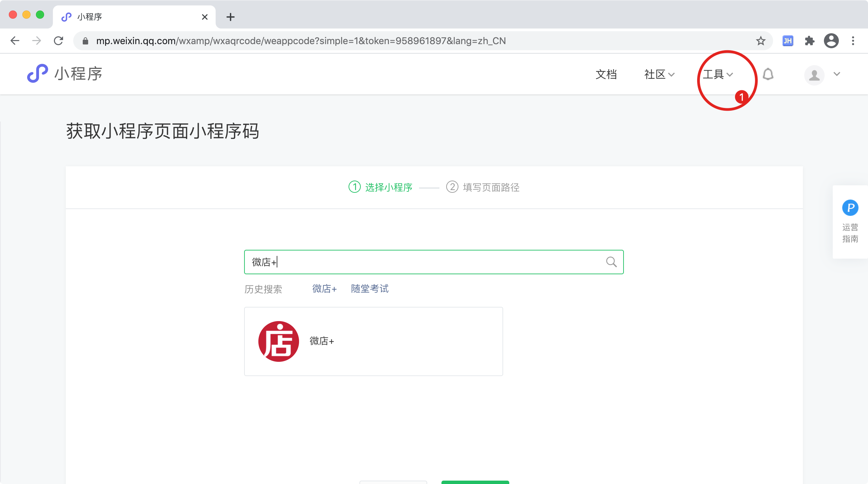
Task: Select the 微店+ mini program result card
Action: click(x=373, y=341)
